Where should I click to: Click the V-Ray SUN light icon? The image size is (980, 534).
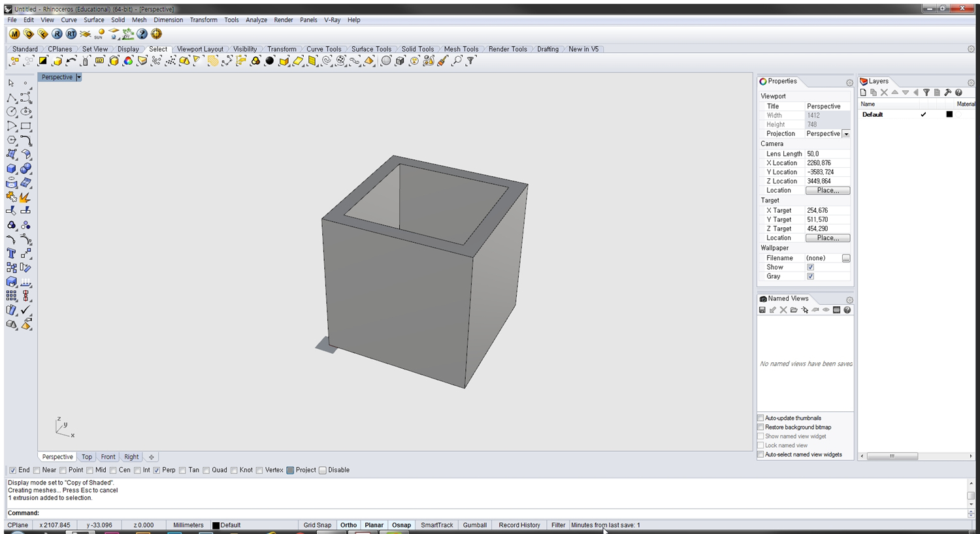tap(99, 34)
